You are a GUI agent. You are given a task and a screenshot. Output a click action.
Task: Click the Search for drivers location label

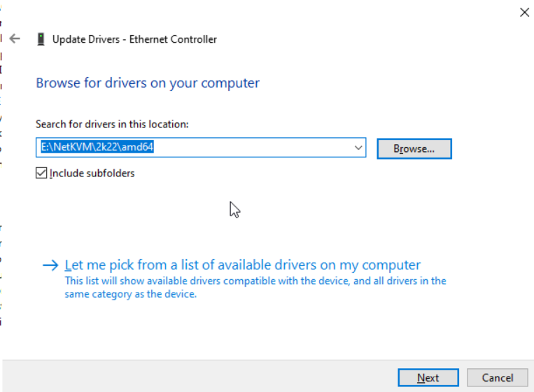coord(112,125)
